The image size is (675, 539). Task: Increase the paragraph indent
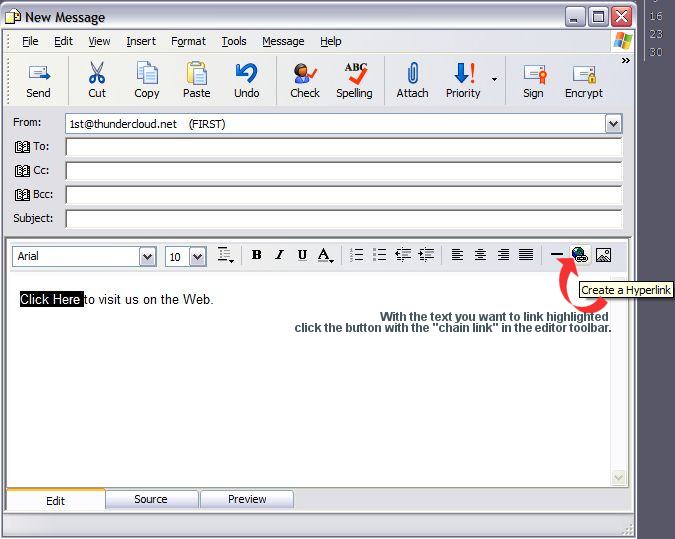[x=426, y=255]
